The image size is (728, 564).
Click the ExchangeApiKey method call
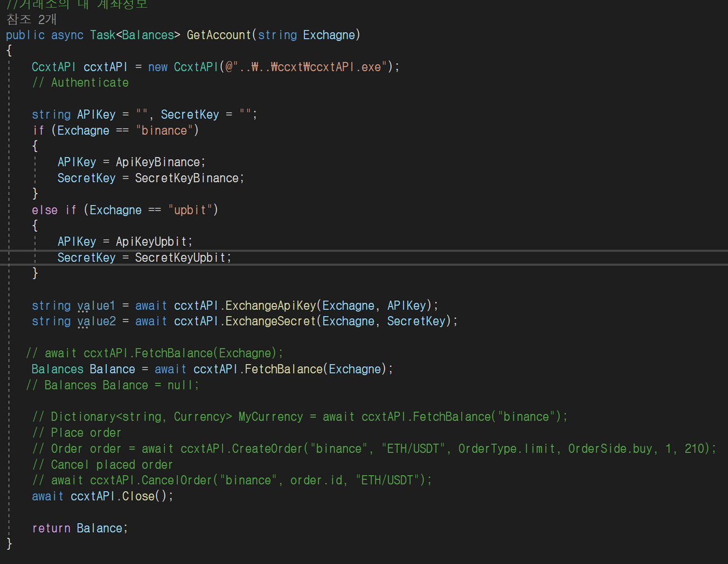(x=271, y=306)
